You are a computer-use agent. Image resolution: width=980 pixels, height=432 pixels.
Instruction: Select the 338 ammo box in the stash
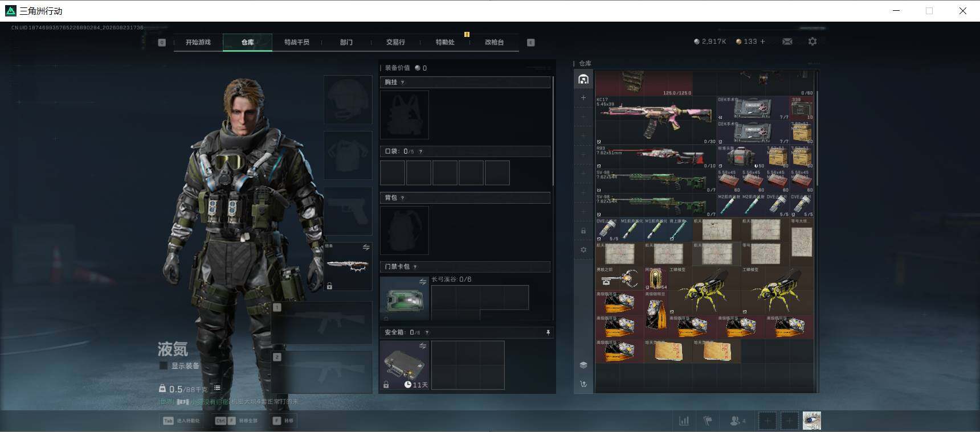[x=802, y=108]
